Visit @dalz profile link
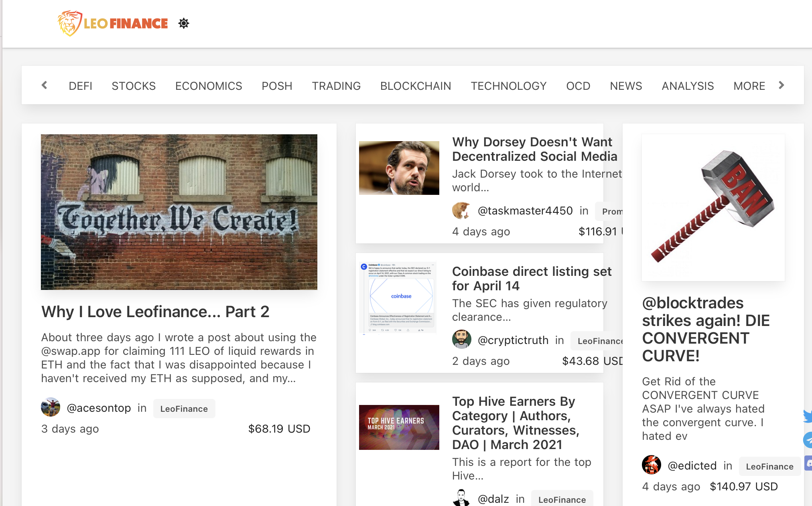 [x=493, y=499]
